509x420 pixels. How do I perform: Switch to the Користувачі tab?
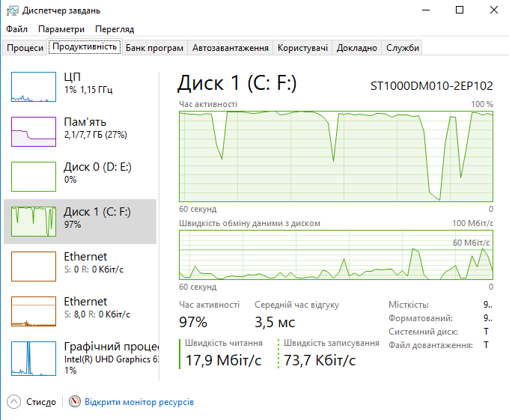[302, 48]
